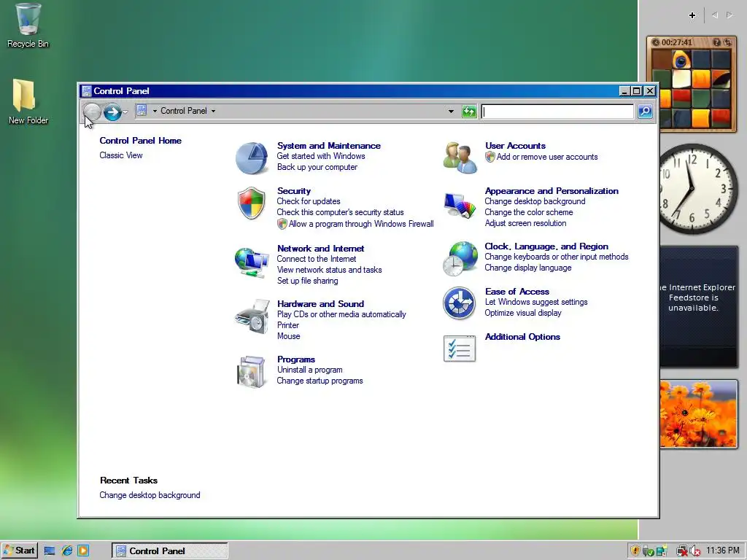Click the Back arrow navigation button
This screenshot has width=747, height=560.
pyautogui.click(x=92, y=112)
